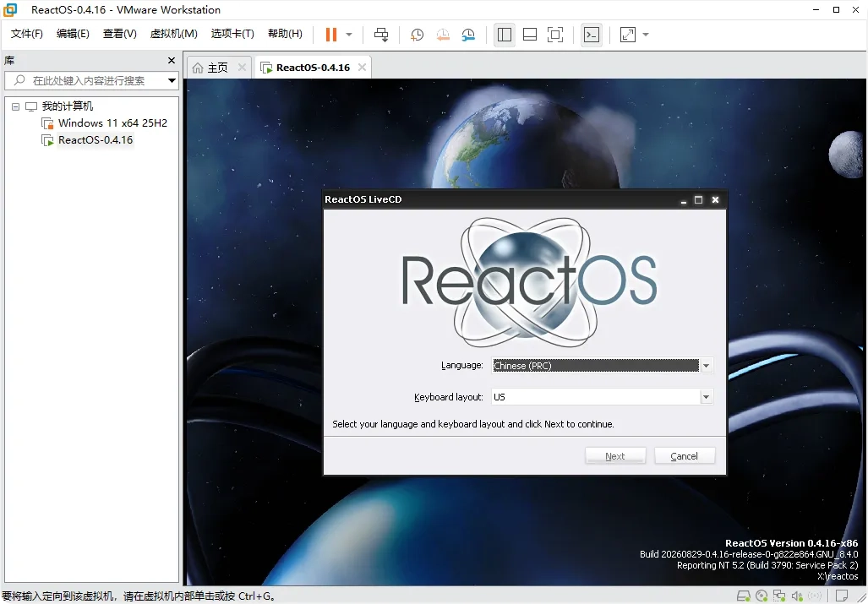Click the grayed USB/Bluetooth device status icon
The image size is (868, 604).
(x=814, y=596)
